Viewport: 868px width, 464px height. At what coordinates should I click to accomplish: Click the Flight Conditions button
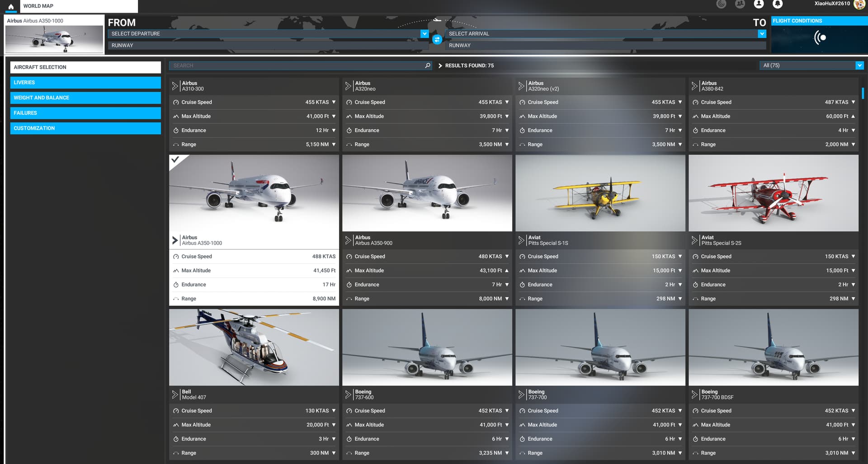[819, 21]
